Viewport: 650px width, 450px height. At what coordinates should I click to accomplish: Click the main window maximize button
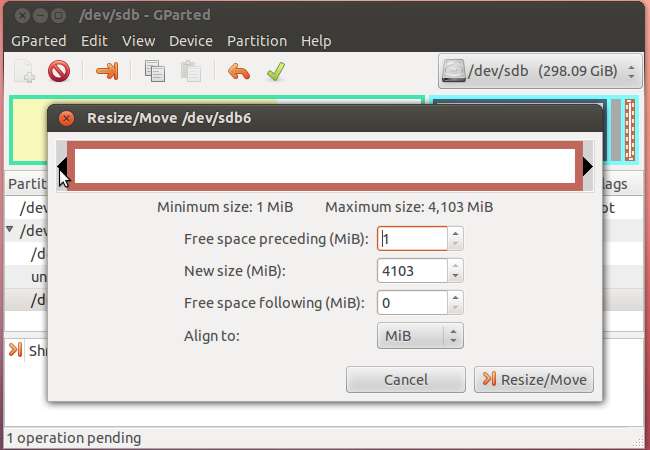pyautogui.click(x=58, y=16)
